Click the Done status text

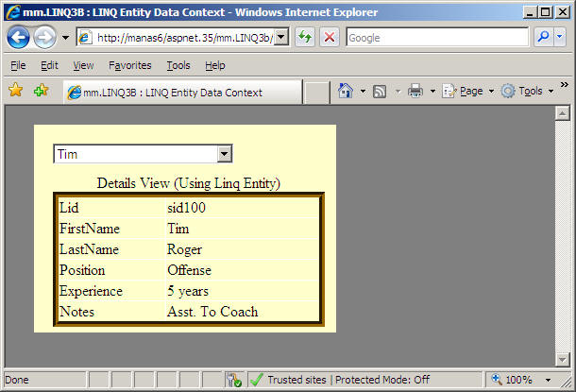(x=17, y=380)
